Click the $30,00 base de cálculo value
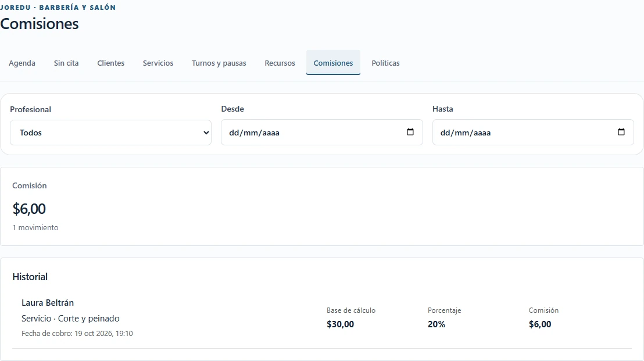This screenshot has height=361, width=644. pos(340,324)
